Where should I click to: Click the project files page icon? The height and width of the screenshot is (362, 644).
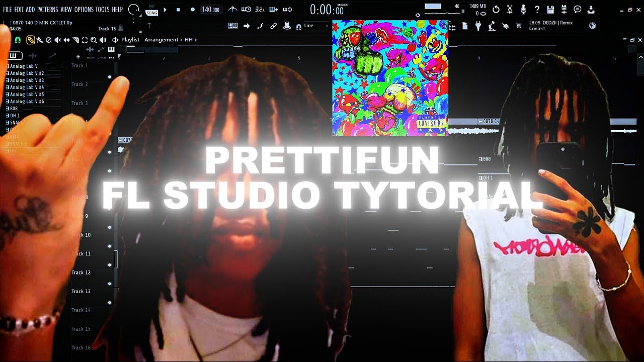point(465,26)
